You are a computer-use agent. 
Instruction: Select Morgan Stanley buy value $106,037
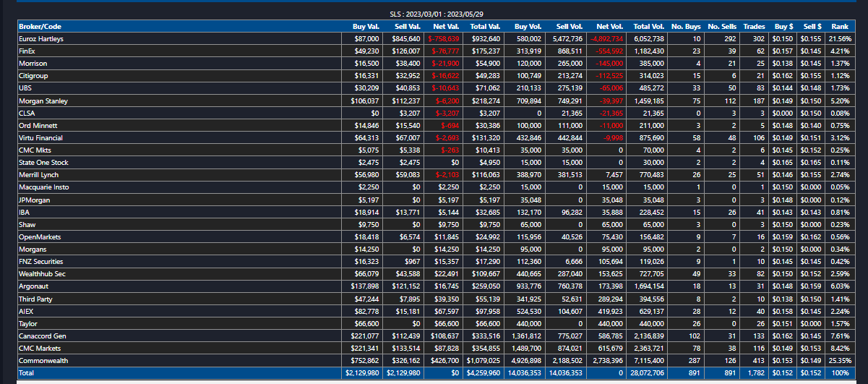click(364, 101)
